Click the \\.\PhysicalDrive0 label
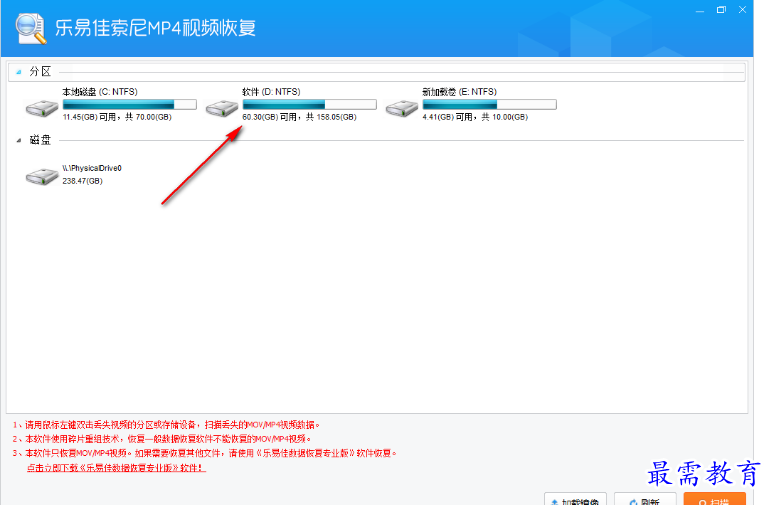The width and height of the screenshot is (769, 505). (92, 168)
